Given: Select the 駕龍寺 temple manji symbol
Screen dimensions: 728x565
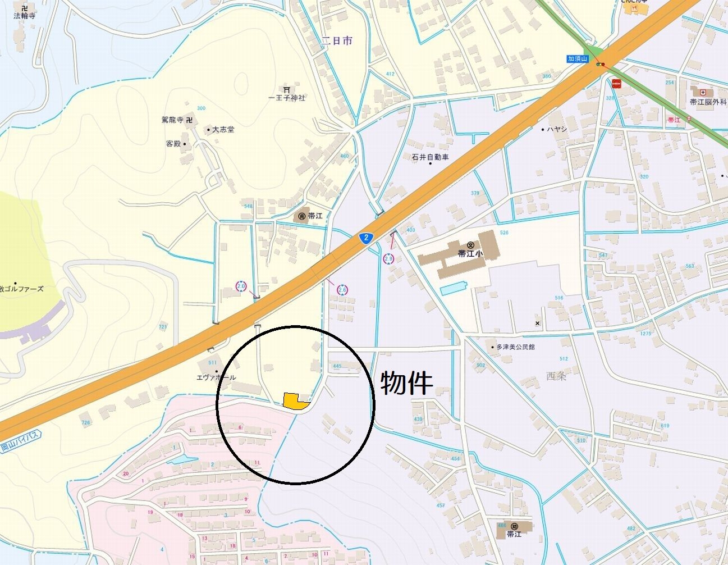Looking at the screenshot, I should pyautogui.click(x=189, y=120).
